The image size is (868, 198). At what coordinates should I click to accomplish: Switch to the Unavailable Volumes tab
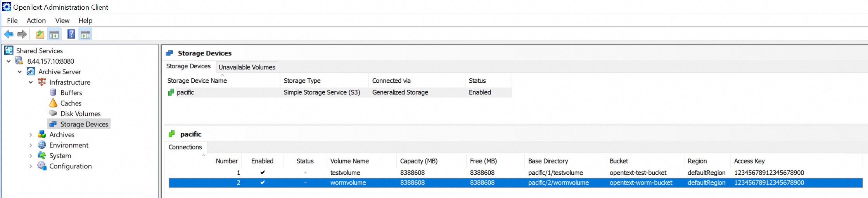click(247, 67)
